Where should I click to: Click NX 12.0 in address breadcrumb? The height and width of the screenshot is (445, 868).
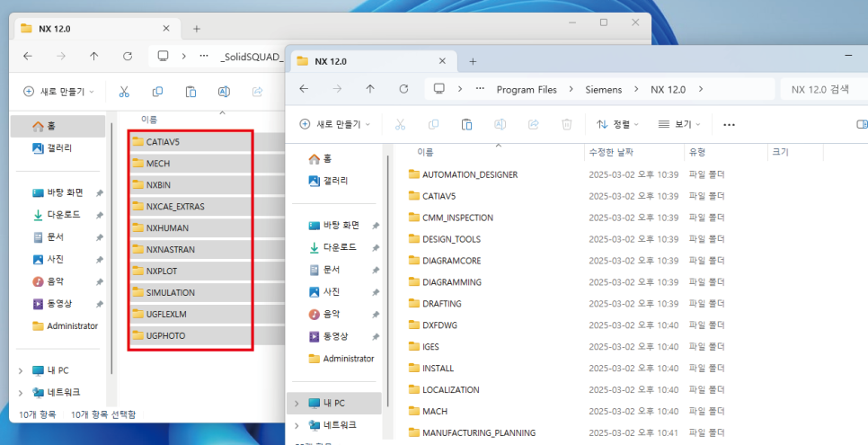pos(668,89)
